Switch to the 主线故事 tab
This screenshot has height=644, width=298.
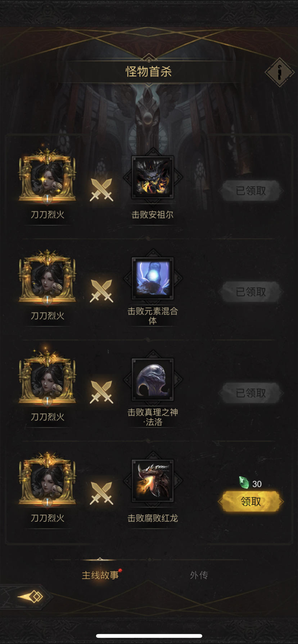click(x=100, y=575)
